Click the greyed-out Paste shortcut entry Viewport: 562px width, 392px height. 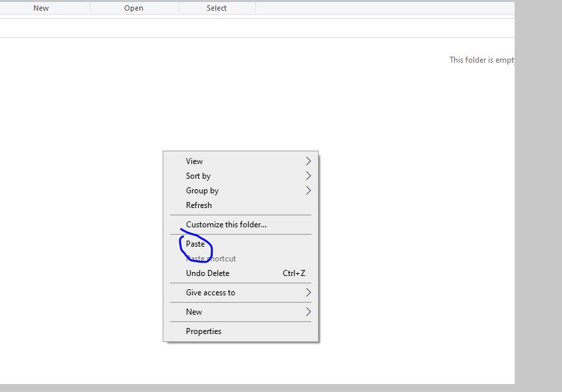(x=211, y=259)
